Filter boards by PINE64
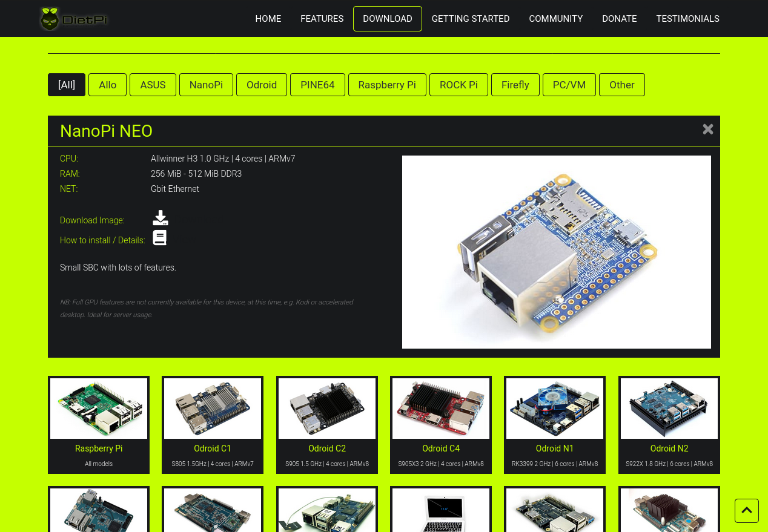Screen dimensions: 768x532 [x=317, y=85]
